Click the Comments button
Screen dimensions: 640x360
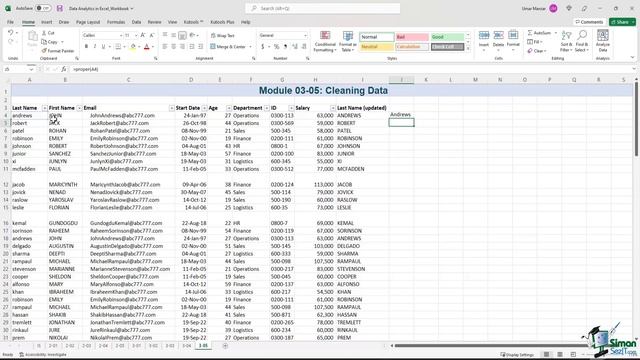coord(589,22)
